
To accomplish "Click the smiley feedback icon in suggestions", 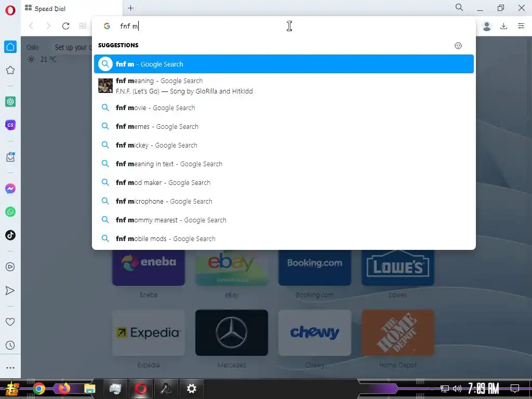I will click(458, 46).
